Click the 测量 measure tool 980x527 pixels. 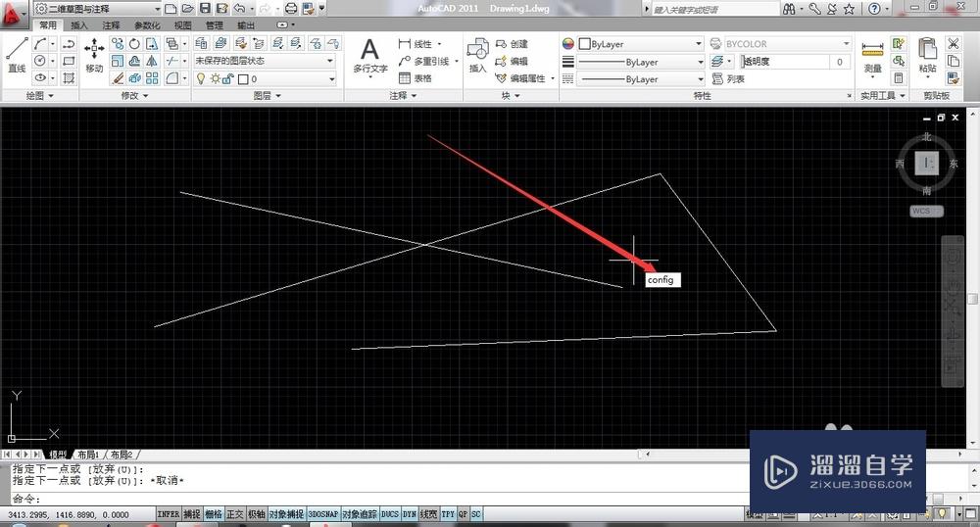pyautogui.click(x=872, y=56)
